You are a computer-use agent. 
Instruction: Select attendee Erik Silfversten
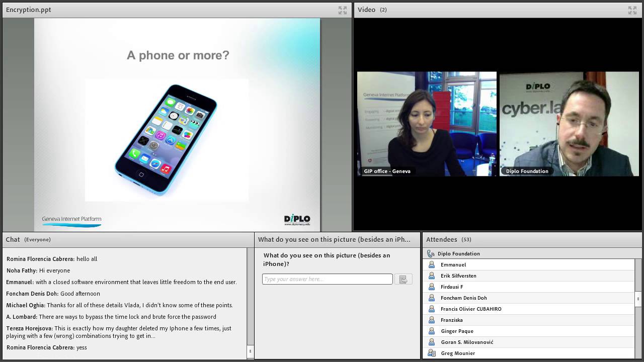click(529, 276)
